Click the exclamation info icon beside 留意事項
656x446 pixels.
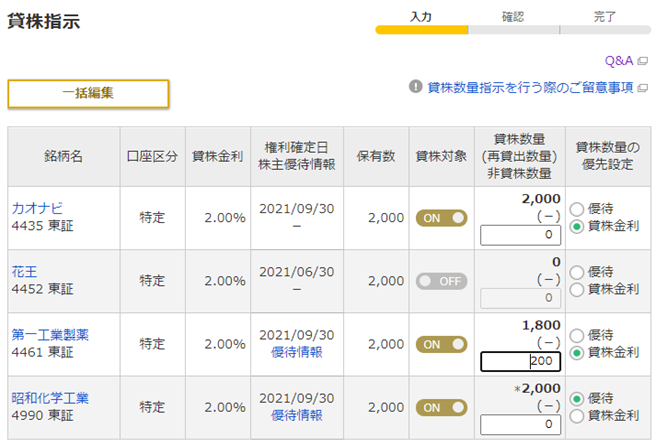click(x=416, y=87)
